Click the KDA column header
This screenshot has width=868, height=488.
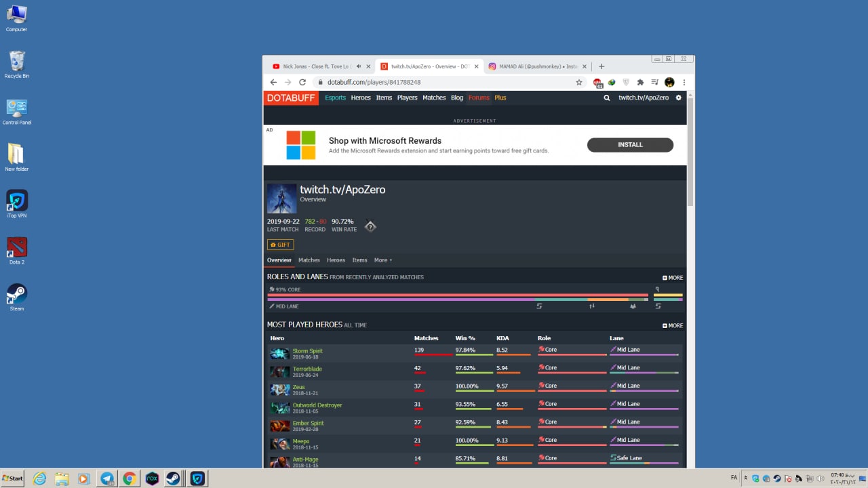click(x=502, y=338)
